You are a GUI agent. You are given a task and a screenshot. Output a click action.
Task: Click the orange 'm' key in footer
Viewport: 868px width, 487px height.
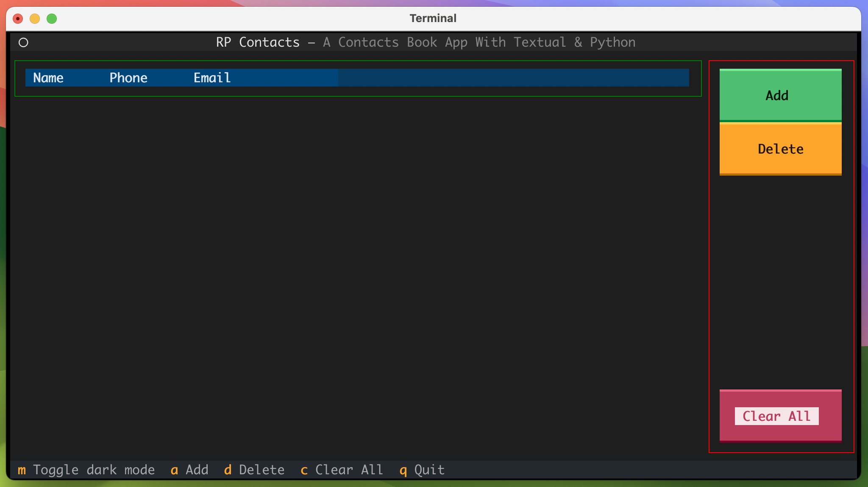[22, 470]
